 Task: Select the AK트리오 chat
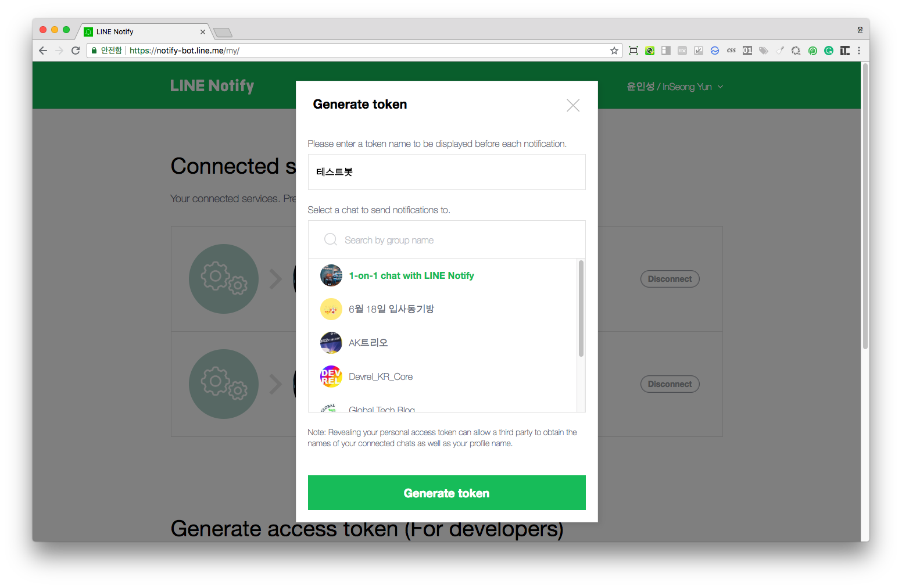pos(442,343)
